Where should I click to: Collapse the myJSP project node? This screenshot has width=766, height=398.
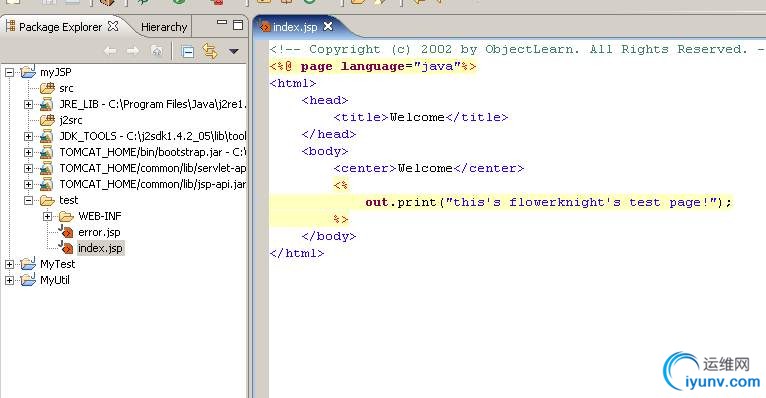(x=9, y=72)
